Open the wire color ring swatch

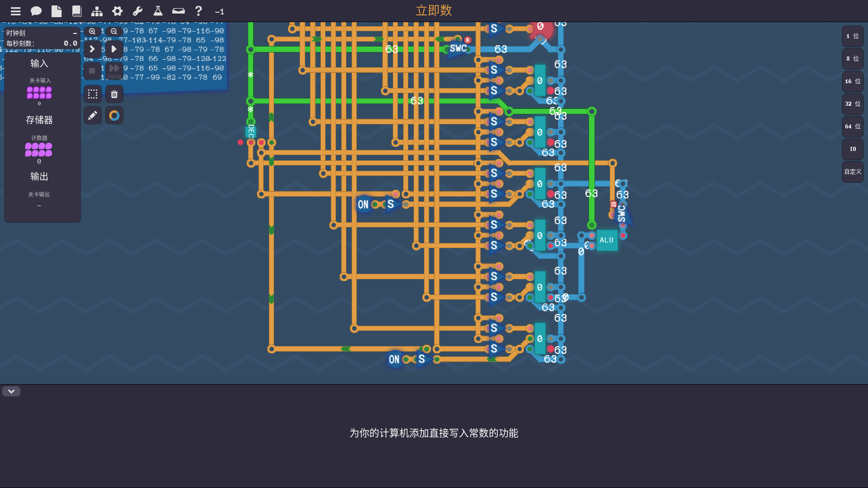(114, 116)
